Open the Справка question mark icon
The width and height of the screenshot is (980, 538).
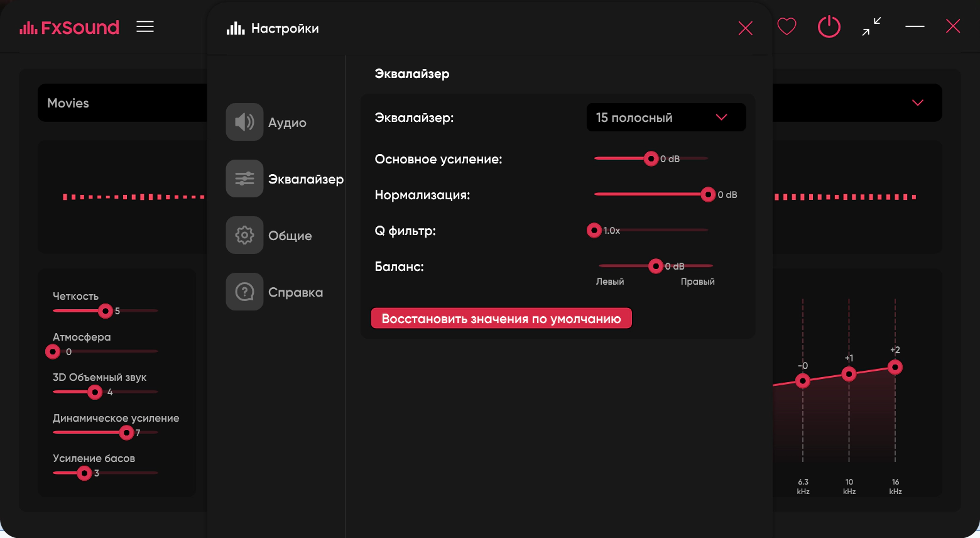coord(244,292)
